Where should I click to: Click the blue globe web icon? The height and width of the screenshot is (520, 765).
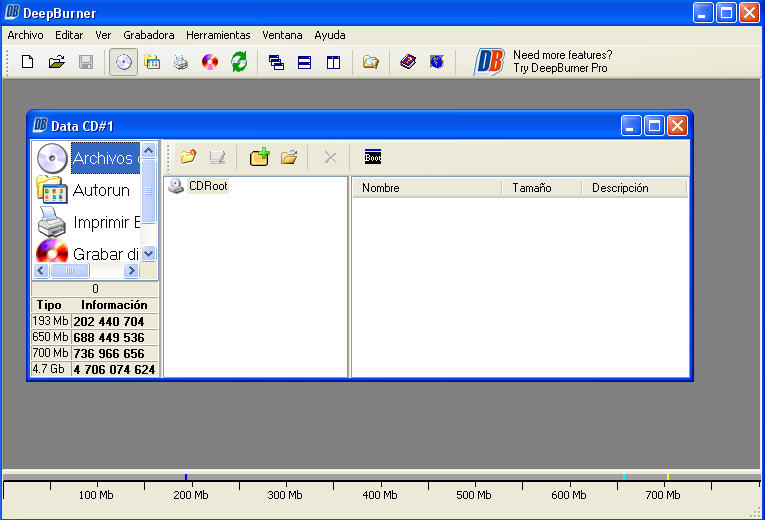(x=437, y=61)
